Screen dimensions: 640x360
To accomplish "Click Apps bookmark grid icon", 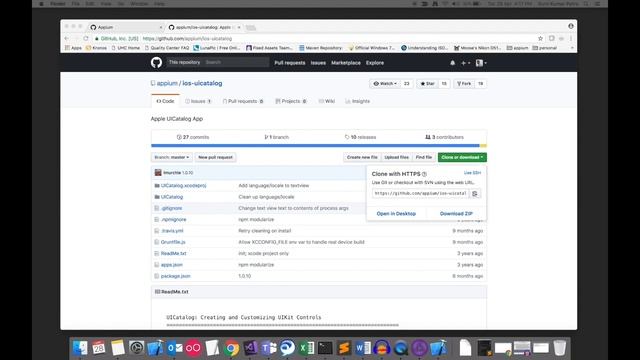I will click(73, 48).
